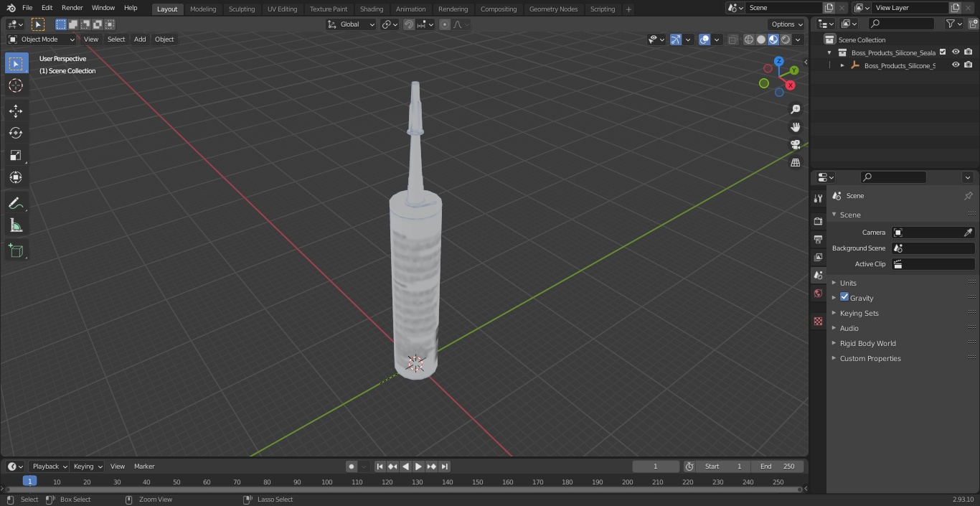Open the Texture properties tab
The image size is (980, 506).
coord(818,321)
